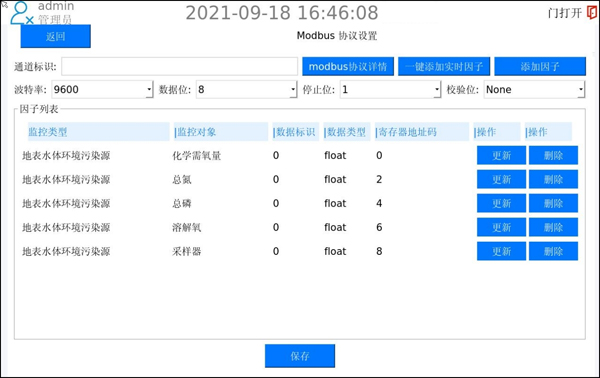Click register address 2 in 总氮 row
The image size is (600, 378).
379,179
